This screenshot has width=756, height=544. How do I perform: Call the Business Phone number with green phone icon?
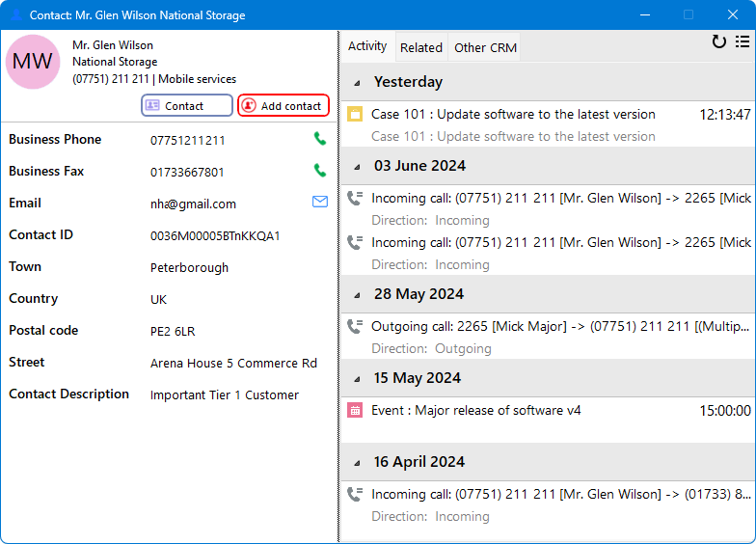(320, 139)
